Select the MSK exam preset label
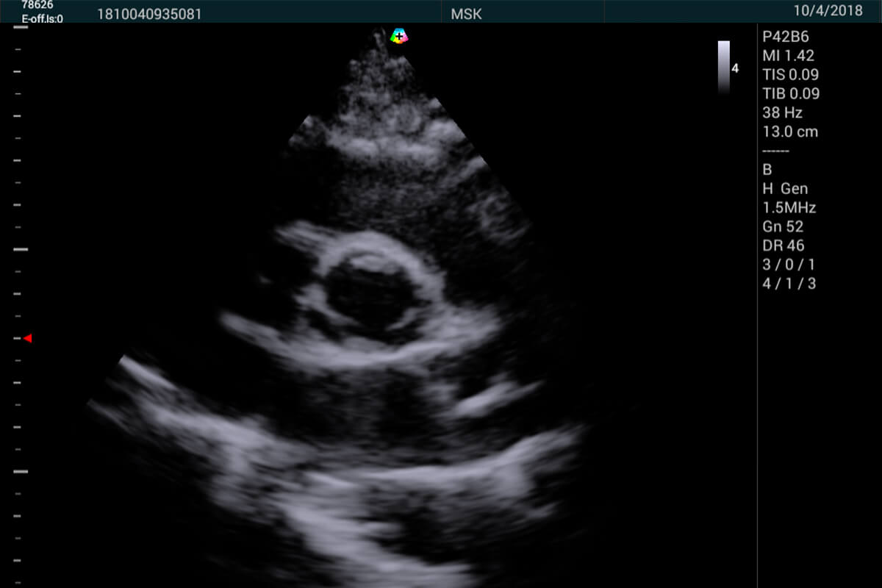 pos(467,13)
